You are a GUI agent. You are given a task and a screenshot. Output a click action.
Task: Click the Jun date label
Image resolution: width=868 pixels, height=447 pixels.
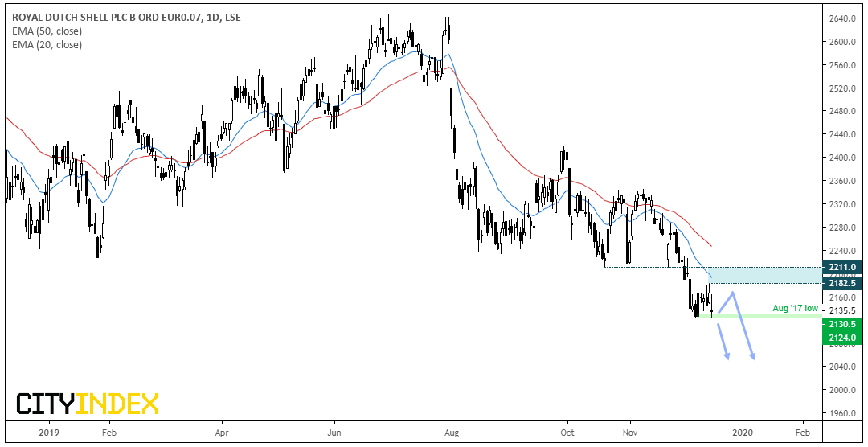[x=334, y=432]
